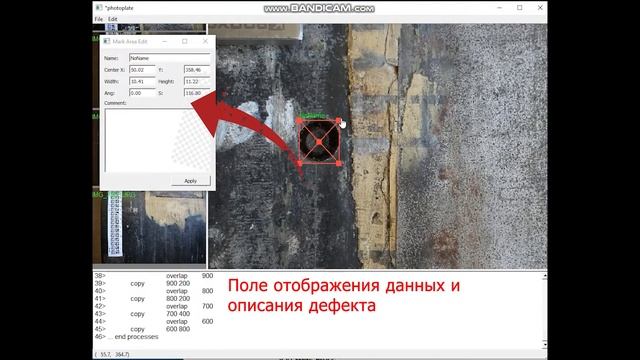Click the green label above the red mark

click(x=313, y=116)
